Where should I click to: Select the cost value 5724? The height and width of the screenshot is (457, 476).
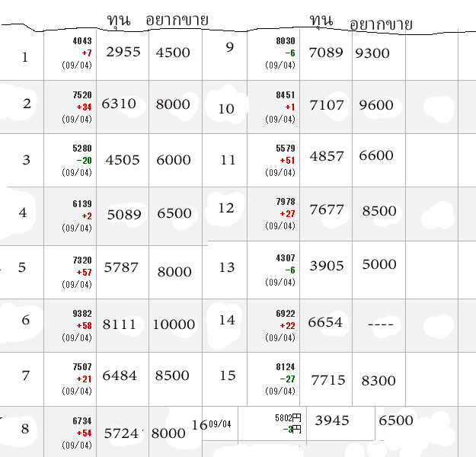122,432
